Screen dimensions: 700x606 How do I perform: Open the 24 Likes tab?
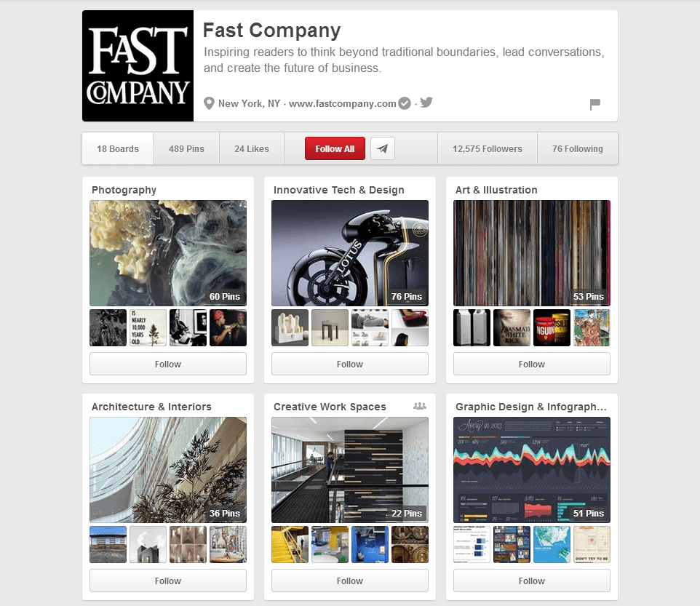tap(252, 148)
